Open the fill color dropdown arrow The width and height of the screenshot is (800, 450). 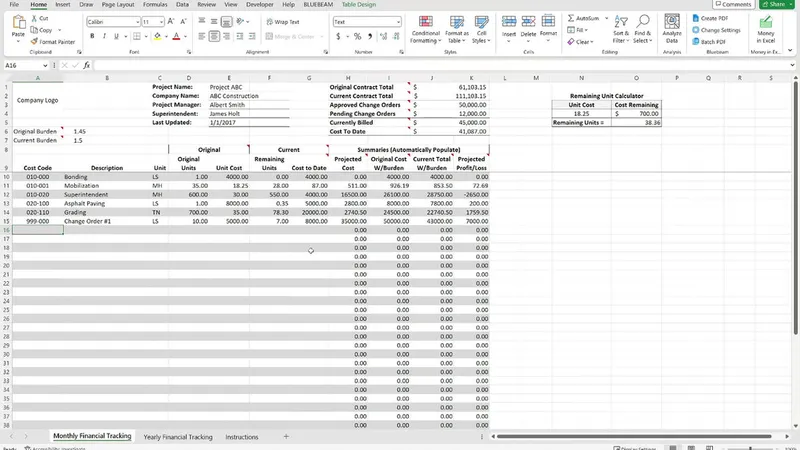pos(166,37)
